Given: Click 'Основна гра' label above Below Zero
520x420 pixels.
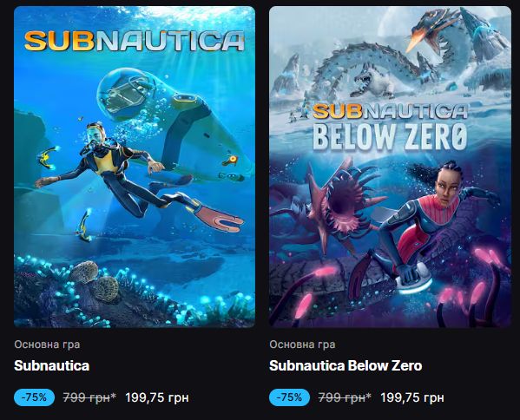Looking at the screenshot, I should (302, 345).
